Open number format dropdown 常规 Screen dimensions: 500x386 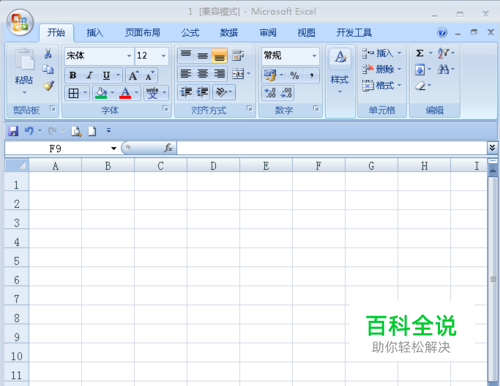[x=314, y=56]
